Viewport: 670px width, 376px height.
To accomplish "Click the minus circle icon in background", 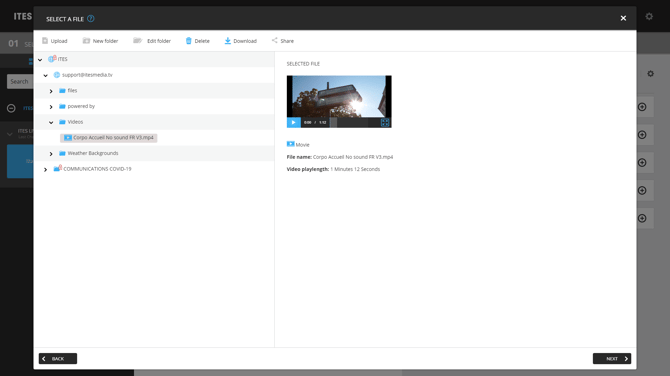I will coord(11,108).
